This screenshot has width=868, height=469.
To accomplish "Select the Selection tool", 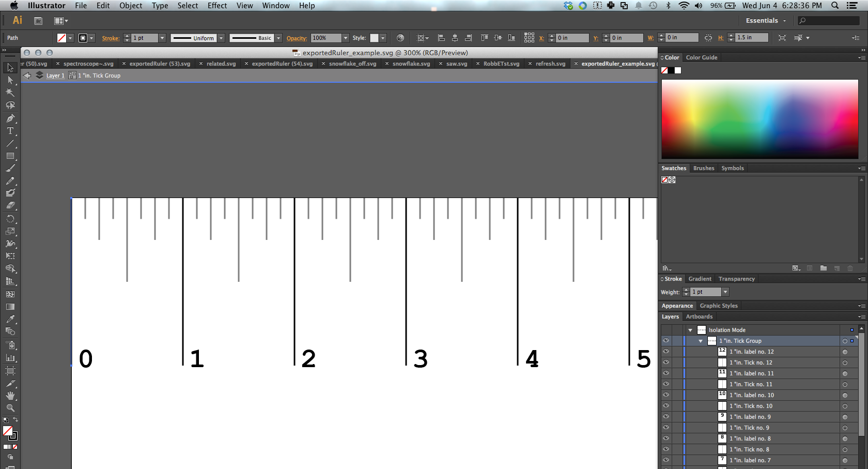I will (10, 67).
